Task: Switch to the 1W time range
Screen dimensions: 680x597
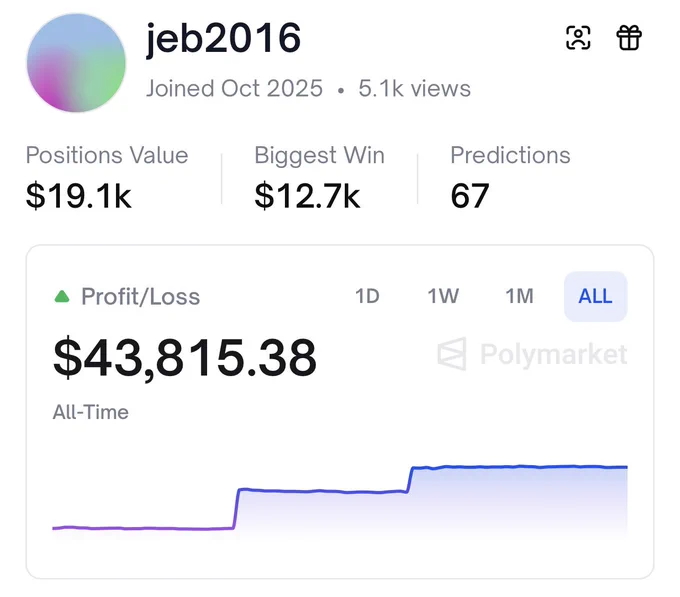Action: coord(443,297)
